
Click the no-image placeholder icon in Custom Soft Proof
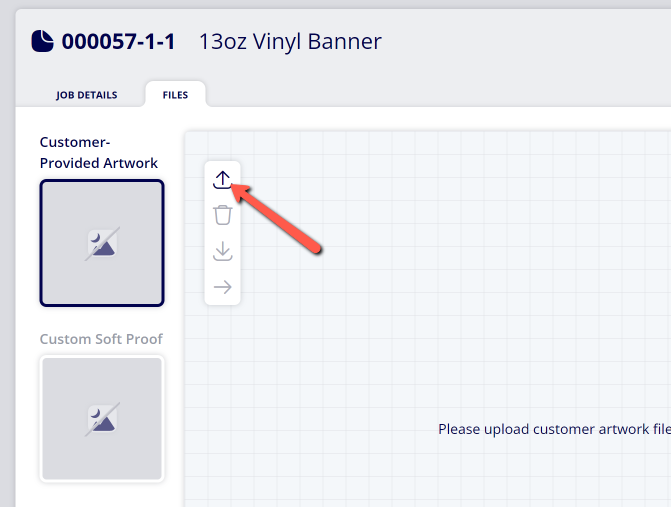(x=102, y=419)
